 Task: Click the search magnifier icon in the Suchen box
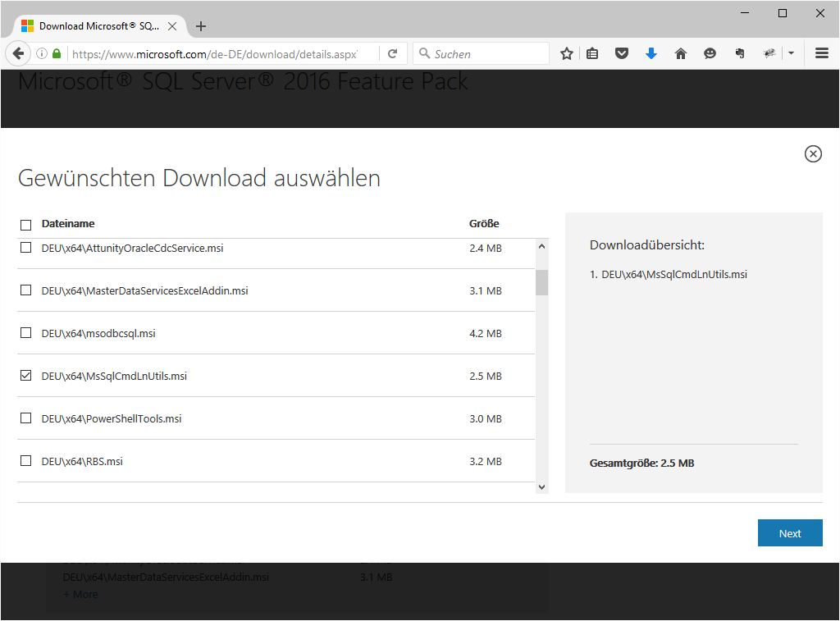coord(424,53)
